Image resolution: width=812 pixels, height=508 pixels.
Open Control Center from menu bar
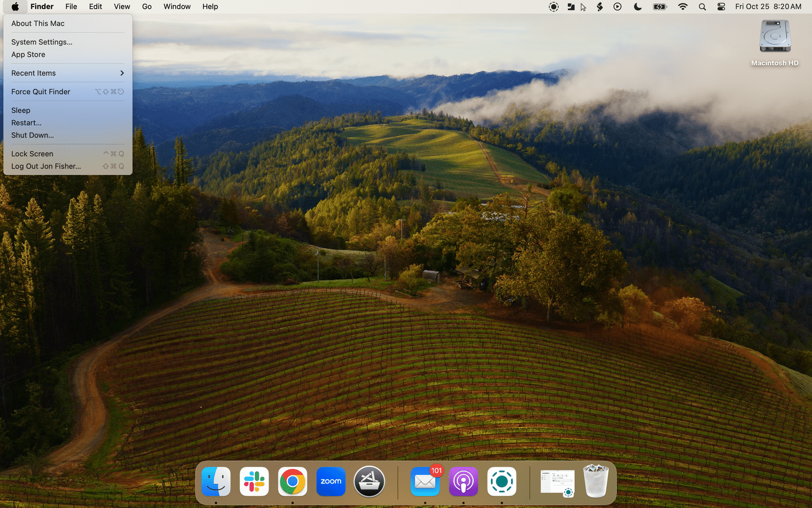[x=721, y=6]
